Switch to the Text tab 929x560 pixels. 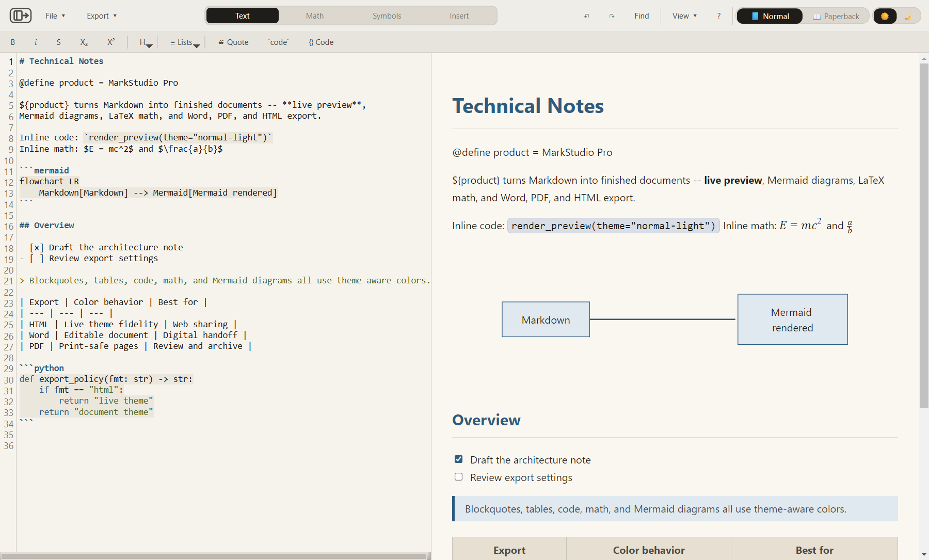(243, 16)
